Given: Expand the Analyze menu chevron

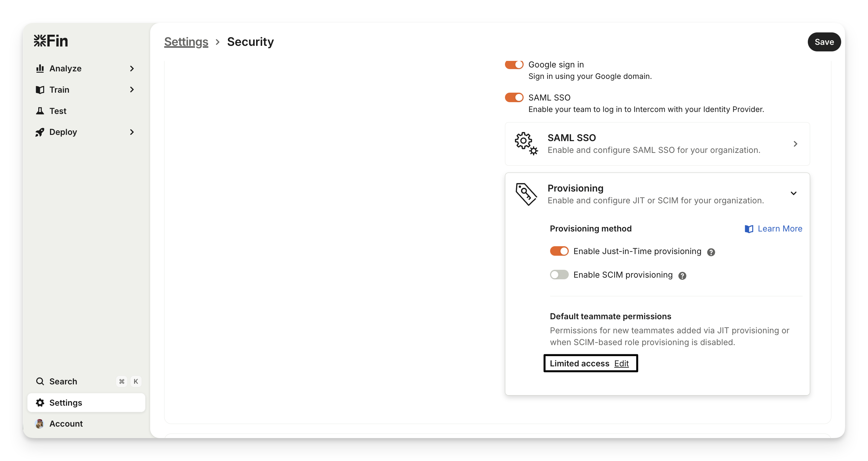Looking at the screenshot, I should point(132,68).
